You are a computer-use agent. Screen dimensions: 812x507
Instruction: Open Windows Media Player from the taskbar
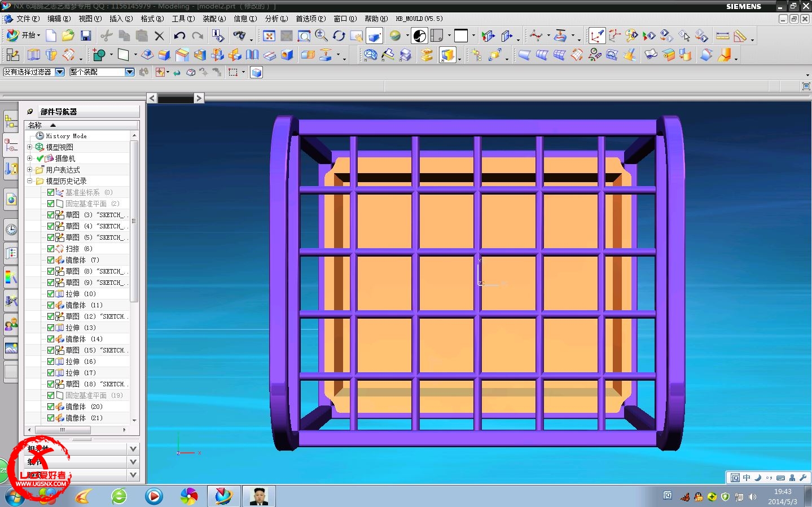click(153, 496)
